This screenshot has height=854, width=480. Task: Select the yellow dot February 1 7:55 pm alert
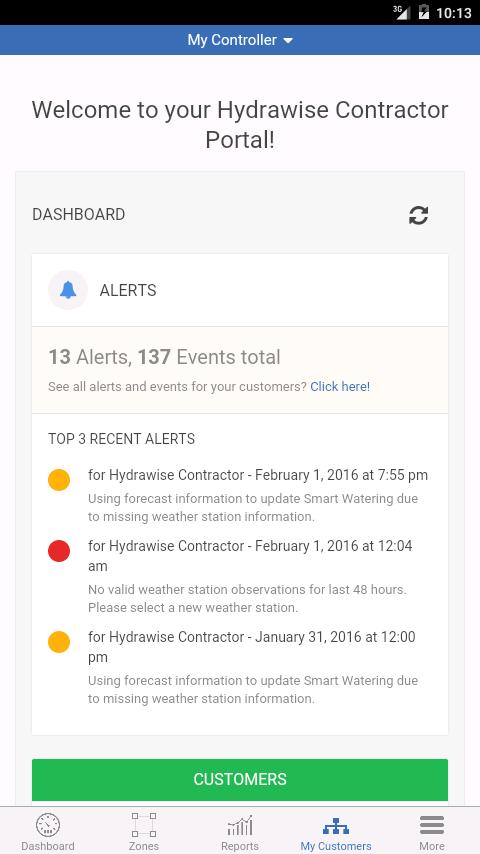point(59,480)
